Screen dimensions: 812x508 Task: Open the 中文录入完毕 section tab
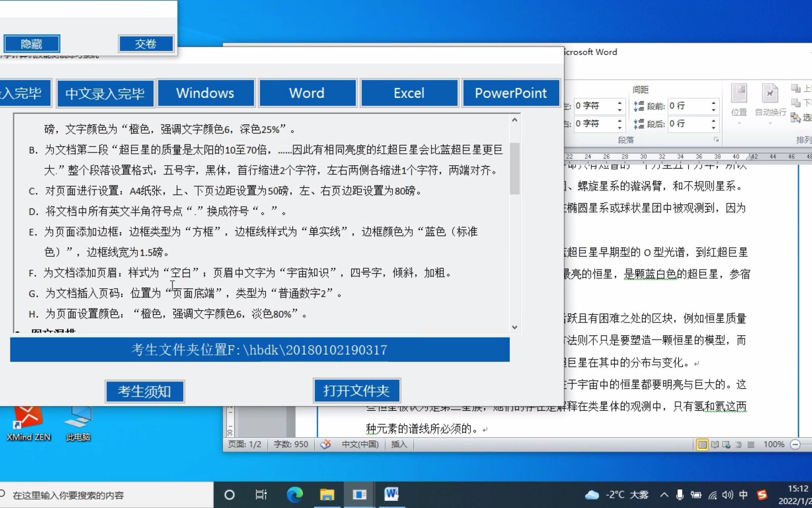point(105,93)
